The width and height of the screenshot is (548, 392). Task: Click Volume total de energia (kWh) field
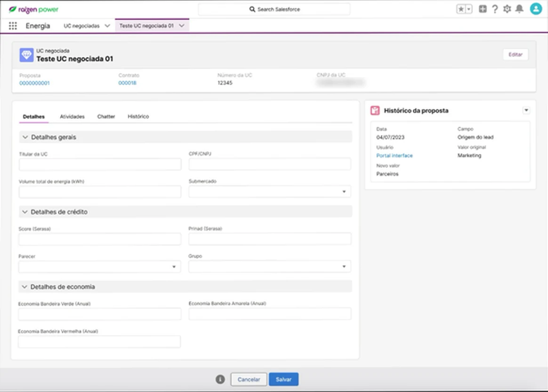pos(100,192)
